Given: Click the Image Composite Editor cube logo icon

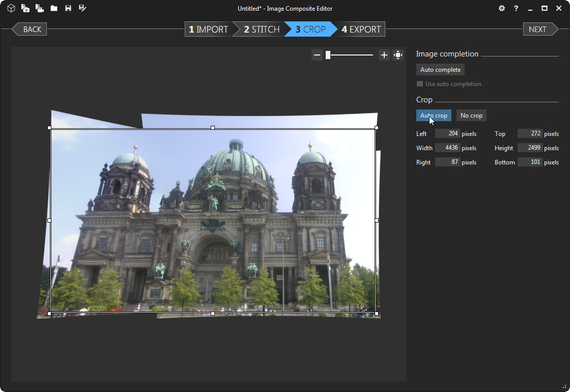Looking at the screenshot, I should (11, 8).
